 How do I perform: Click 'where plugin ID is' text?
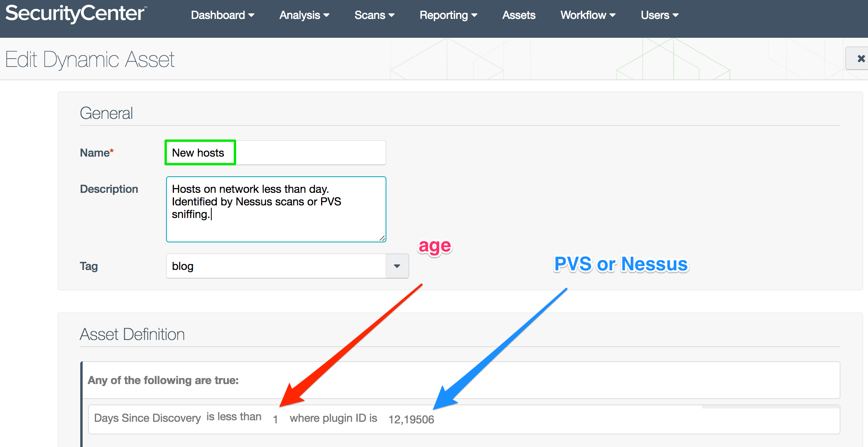coord(333,418)
